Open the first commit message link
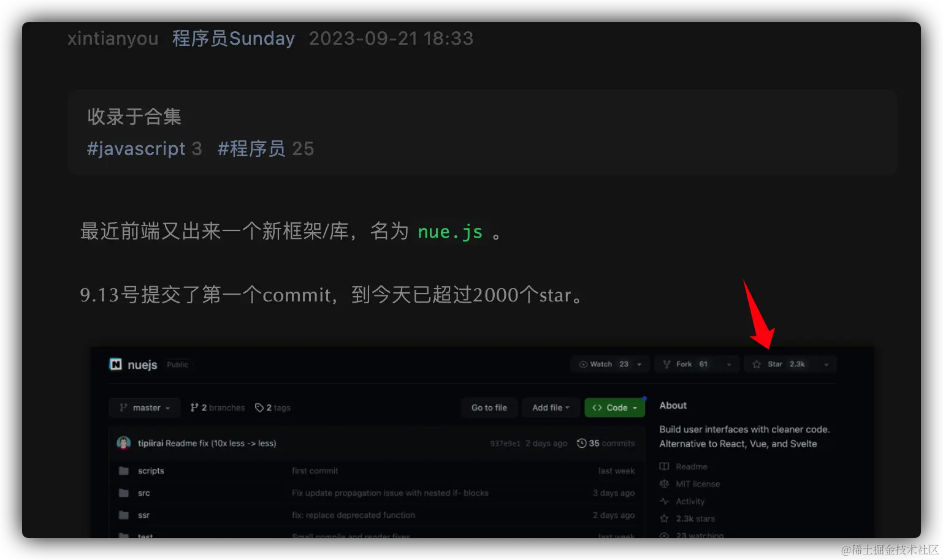Image resolution: width=943 pixels, height=560 pixels. [315, 471]
